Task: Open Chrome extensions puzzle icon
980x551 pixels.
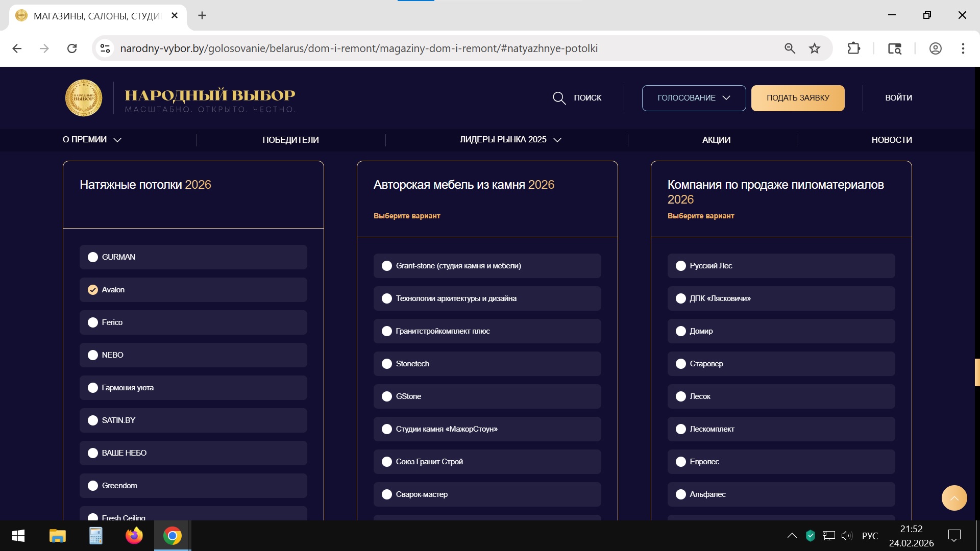Action: tap(853, 48)
